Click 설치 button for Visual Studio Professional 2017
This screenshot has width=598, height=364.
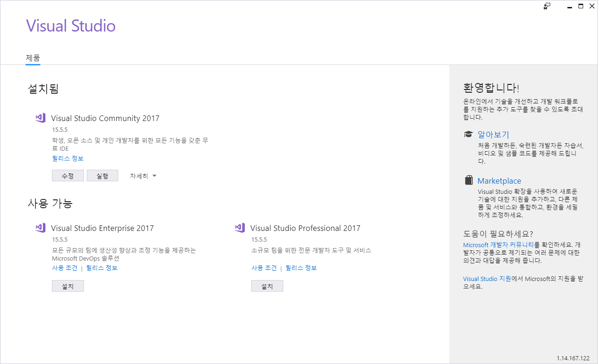point(267,286)
